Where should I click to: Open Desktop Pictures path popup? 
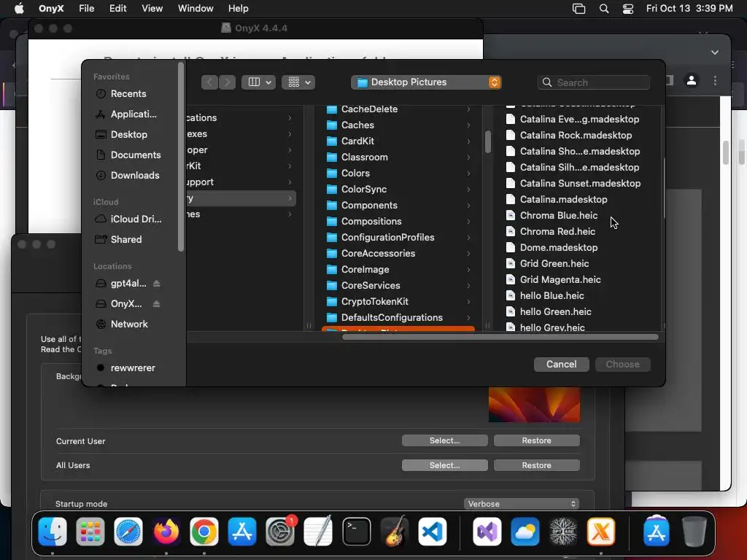(426, 82)
